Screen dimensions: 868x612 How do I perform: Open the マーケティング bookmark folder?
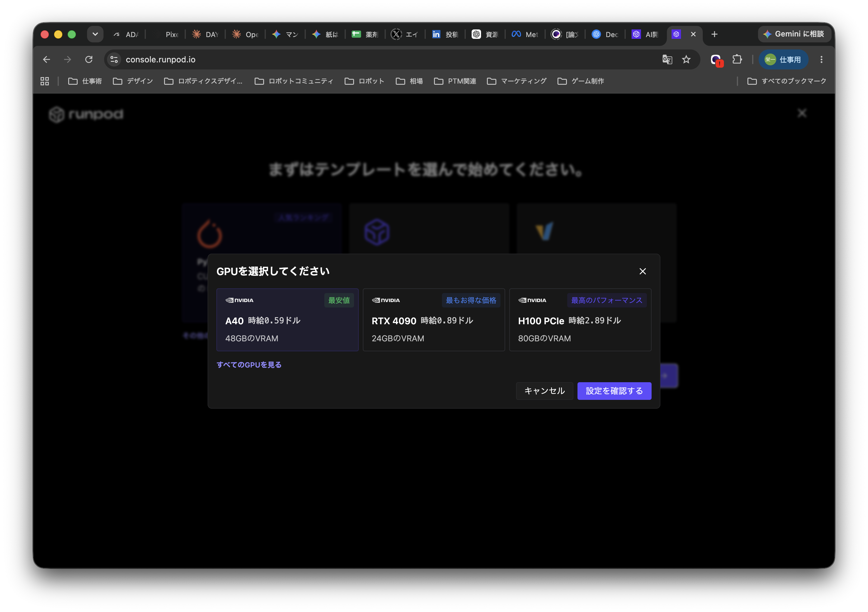517,81
